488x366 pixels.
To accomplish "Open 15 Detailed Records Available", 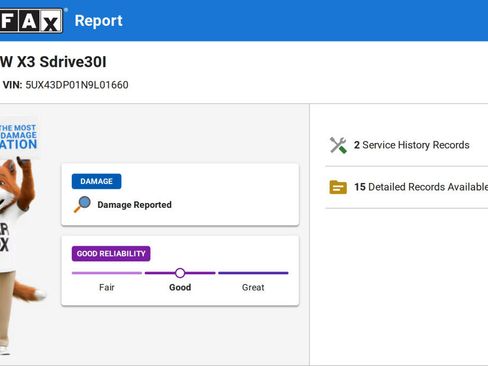I will (421, 187).
